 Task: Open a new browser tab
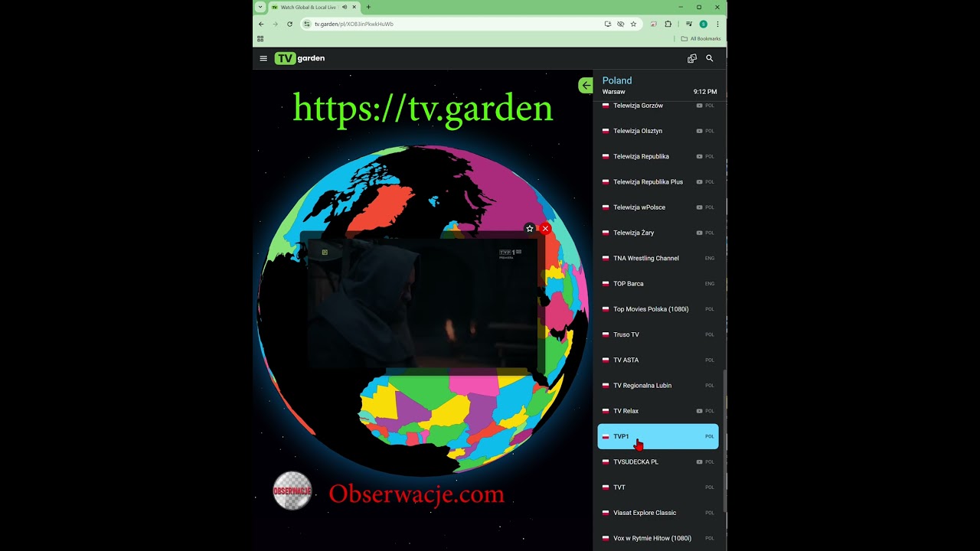(x=368, y=7)
